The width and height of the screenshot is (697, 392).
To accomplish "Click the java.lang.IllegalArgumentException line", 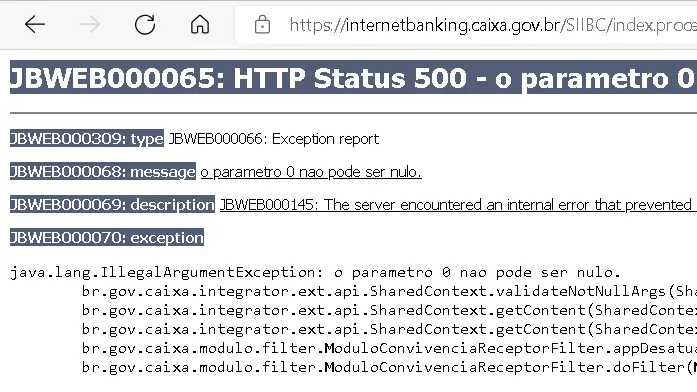I will (315, 272).
